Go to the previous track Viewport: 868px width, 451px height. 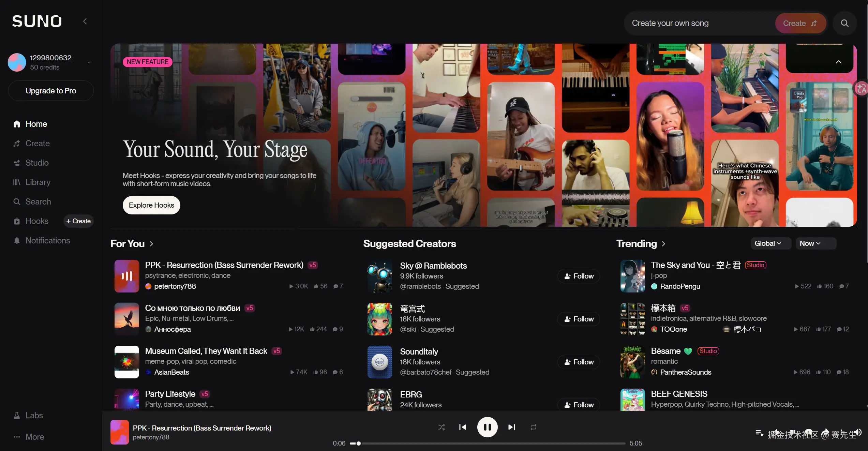tap(463, 427)
